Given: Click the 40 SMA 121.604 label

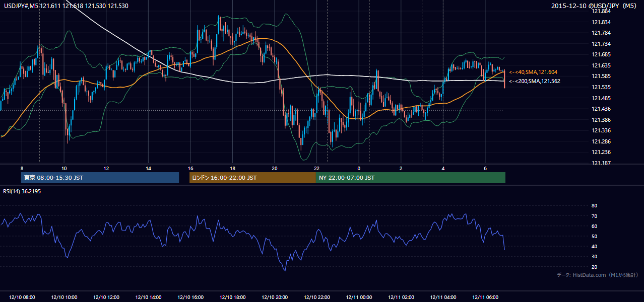Looking at the screenshot, I should pyautogui.click(x=533, y=72).
